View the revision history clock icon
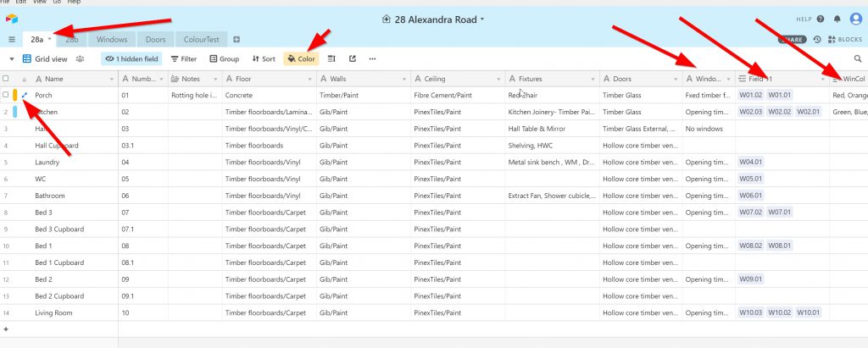The image size is (868, 348). tap(816, 40)
